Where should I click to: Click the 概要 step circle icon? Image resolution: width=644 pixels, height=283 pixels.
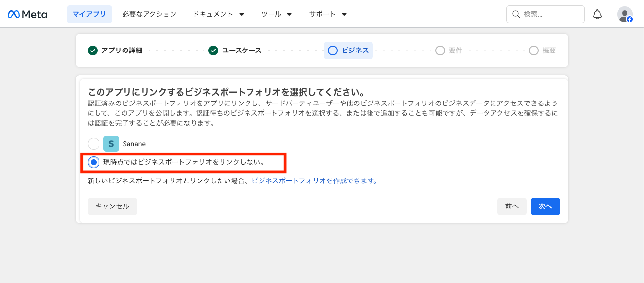point(534,51)
